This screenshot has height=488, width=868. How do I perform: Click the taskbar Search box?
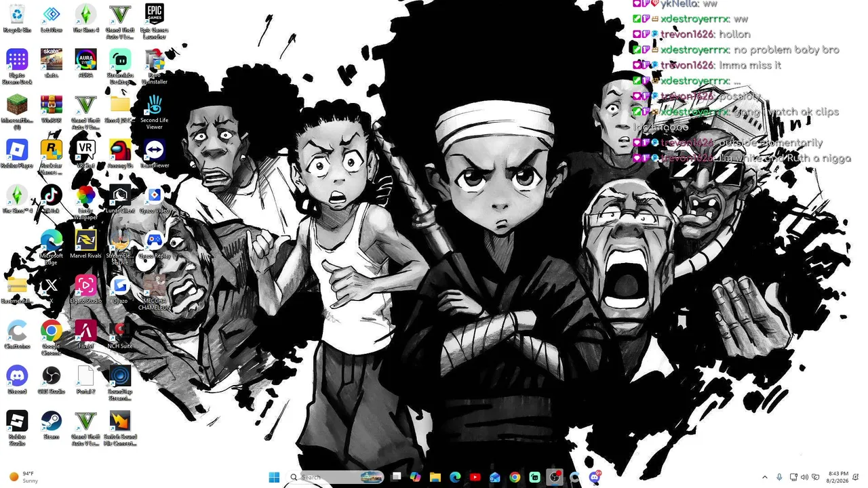336,477
